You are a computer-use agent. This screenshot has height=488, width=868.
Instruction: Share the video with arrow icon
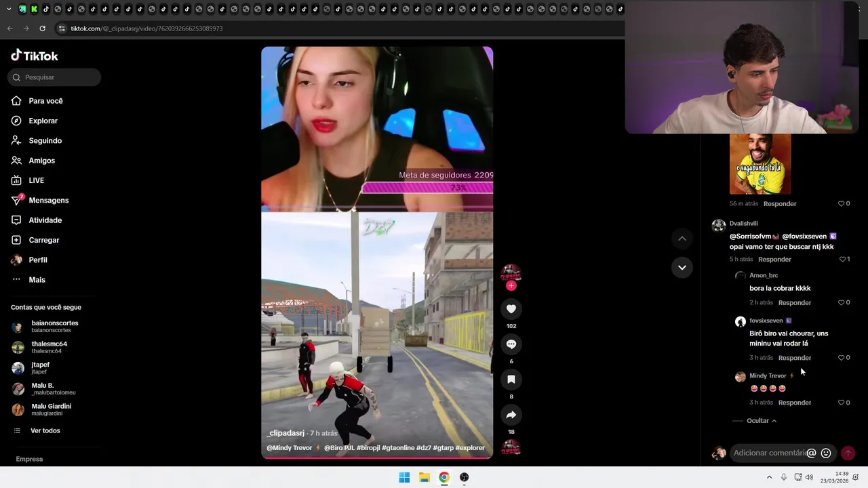pos(511,415)
